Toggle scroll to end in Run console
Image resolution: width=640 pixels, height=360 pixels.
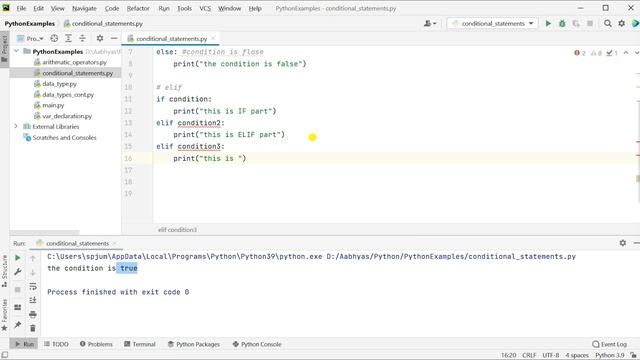(x=33, y=300)
